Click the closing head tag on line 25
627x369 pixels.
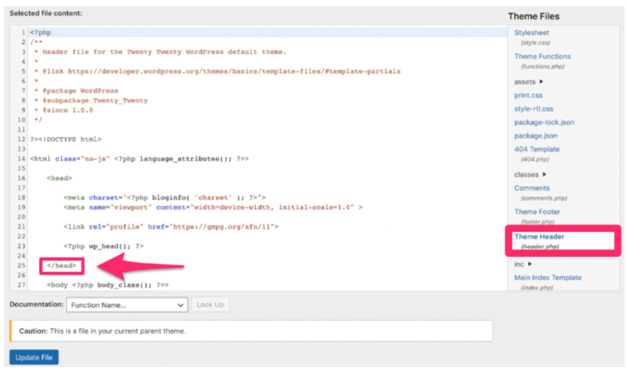click(x=62, y=265)
